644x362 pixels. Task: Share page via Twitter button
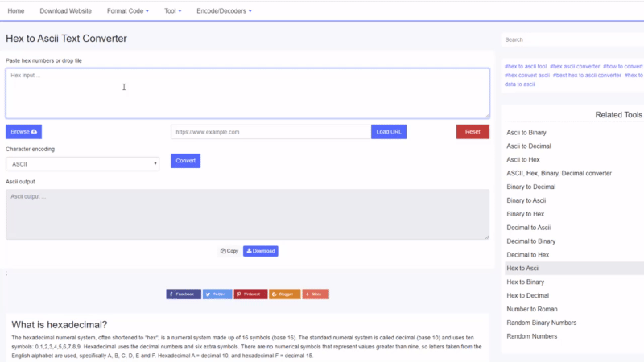click(217, 294)
